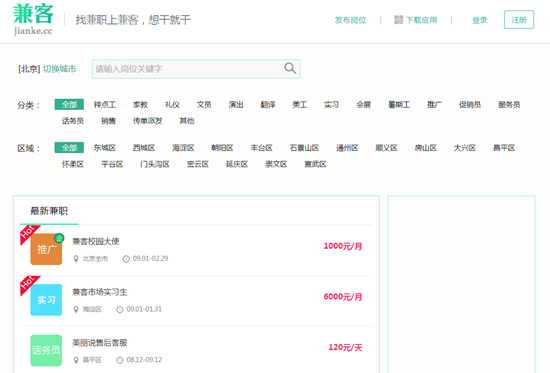Image resolution: width=550 pixels, height=373 pixels.
Task: Click the 登录 link
Action: click(x=479, y=20)
